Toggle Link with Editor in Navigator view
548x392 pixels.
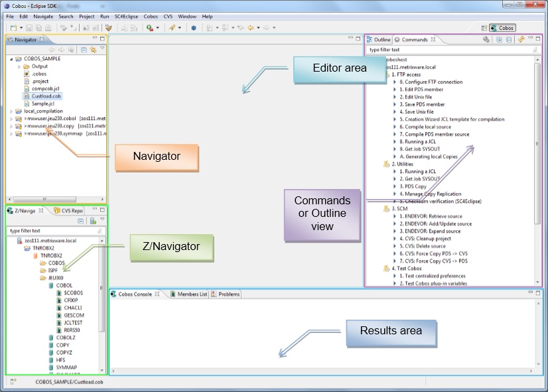(93, 50)
